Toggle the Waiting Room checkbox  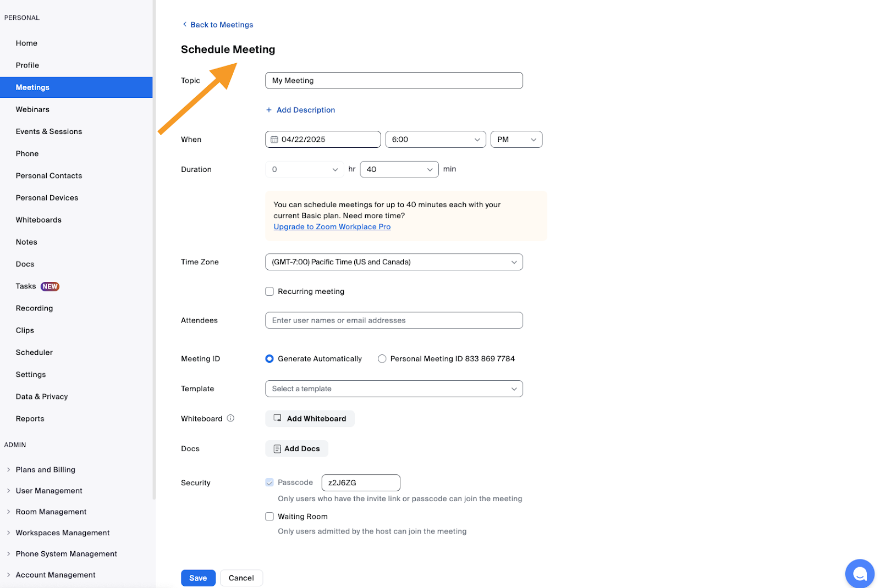269,517
